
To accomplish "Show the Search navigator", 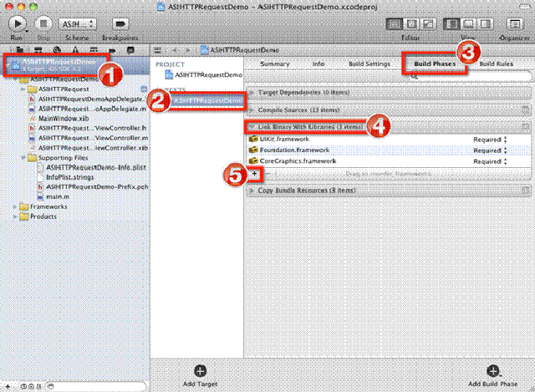I will click(x=57, y=50).
